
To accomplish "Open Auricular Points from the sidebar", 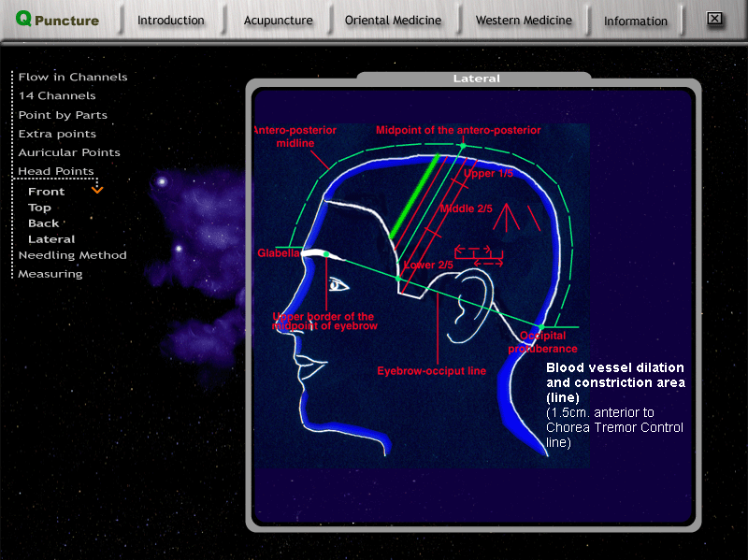I will pos(69,152).
